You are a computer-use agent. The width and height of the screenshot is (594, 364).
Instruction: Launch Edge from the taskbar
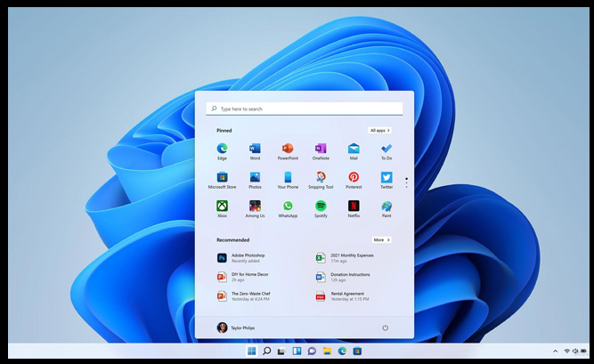point(342,352)
